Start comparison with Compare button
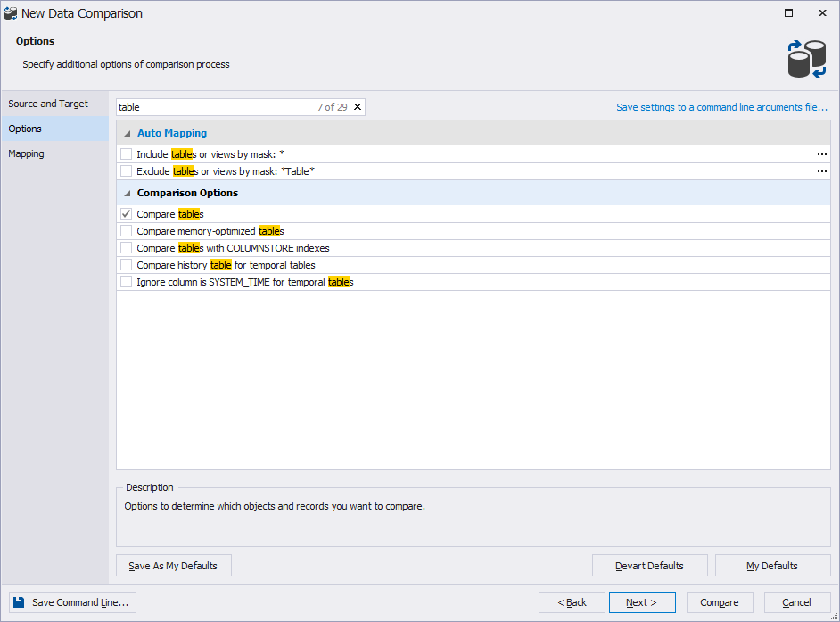The image size is (840, 622). coord(720,602)
